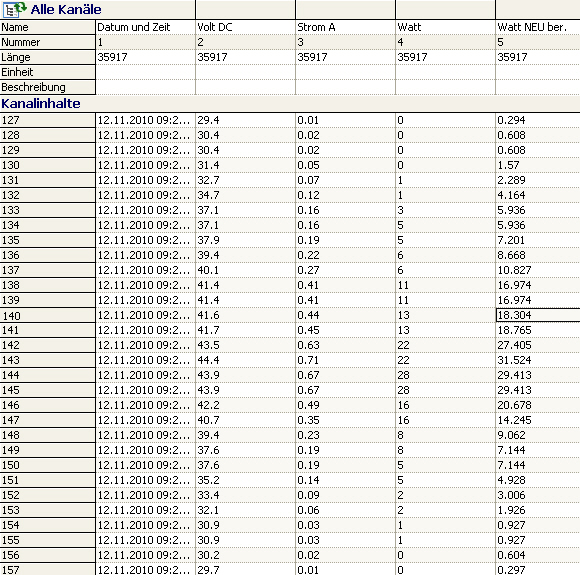
Task: Click Strom A value 0.09 in row 152
Action: [x=308, y=495]
